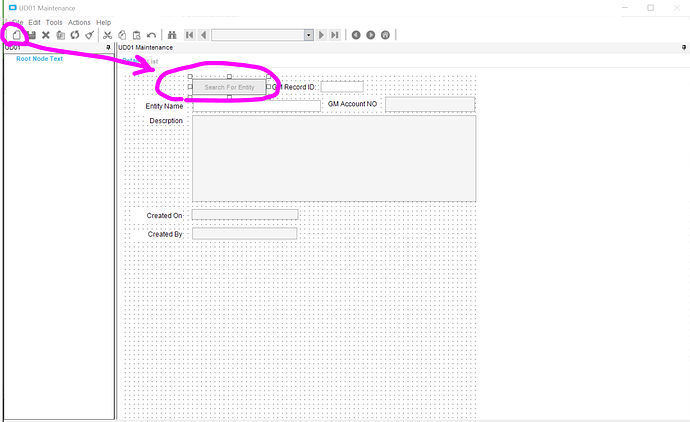
Task: Click the round Home navigation button
Action: [x=385, y=35]
